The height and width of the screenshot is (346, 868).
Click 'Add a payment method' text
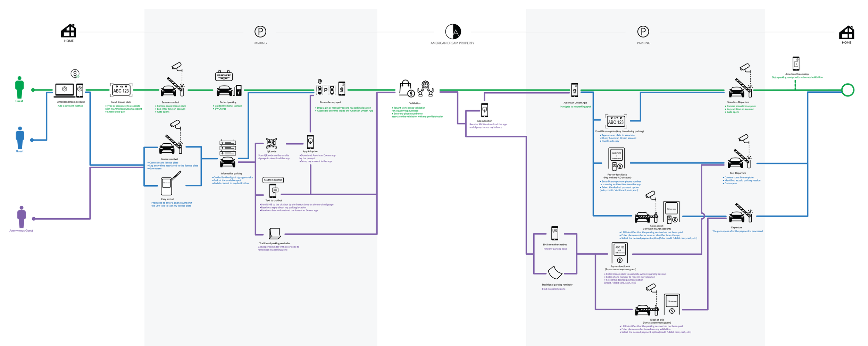[x=70, y=106]
